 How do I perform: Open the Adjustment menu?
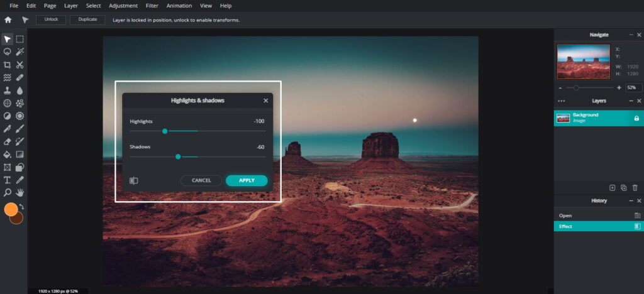(122, 6)
